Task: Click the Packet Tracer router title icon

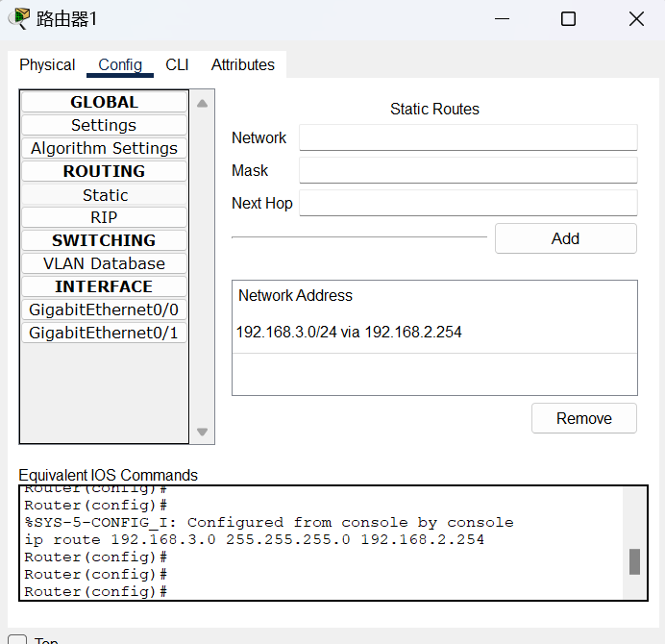Action: [x=18, y=18]
